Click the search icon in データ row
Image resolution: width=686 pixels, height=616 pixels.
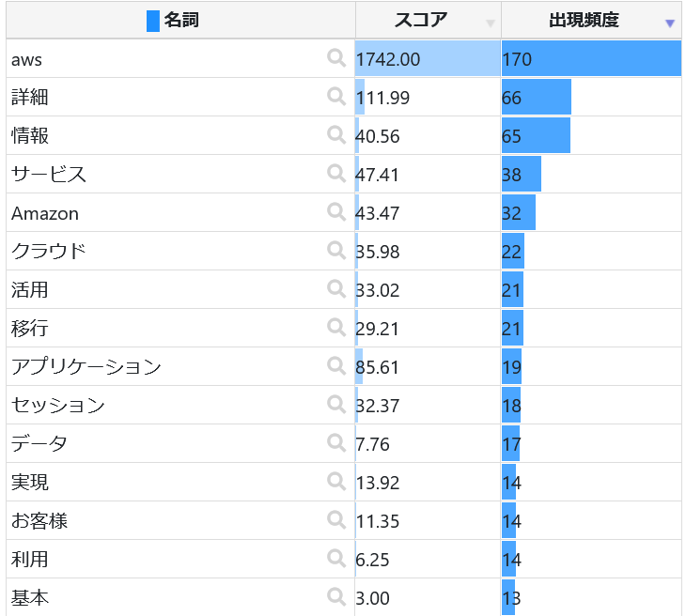pos(336,442)
